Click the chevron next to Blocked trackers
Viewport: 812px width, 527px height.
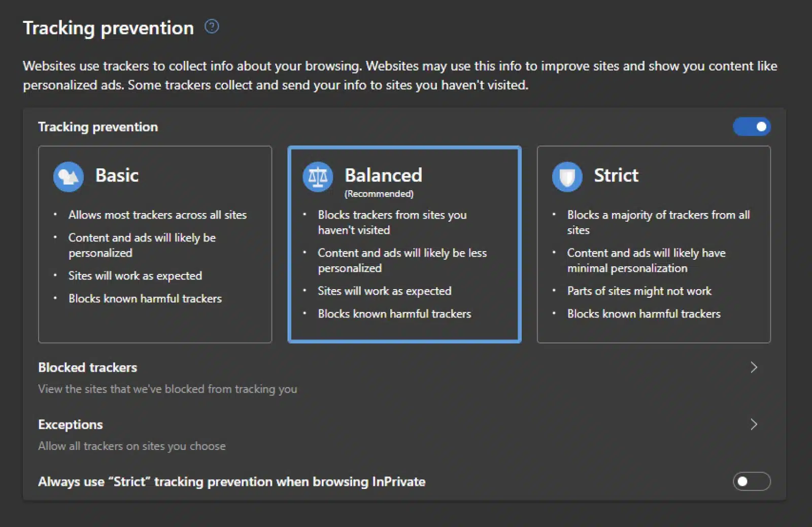click(755, 367)
